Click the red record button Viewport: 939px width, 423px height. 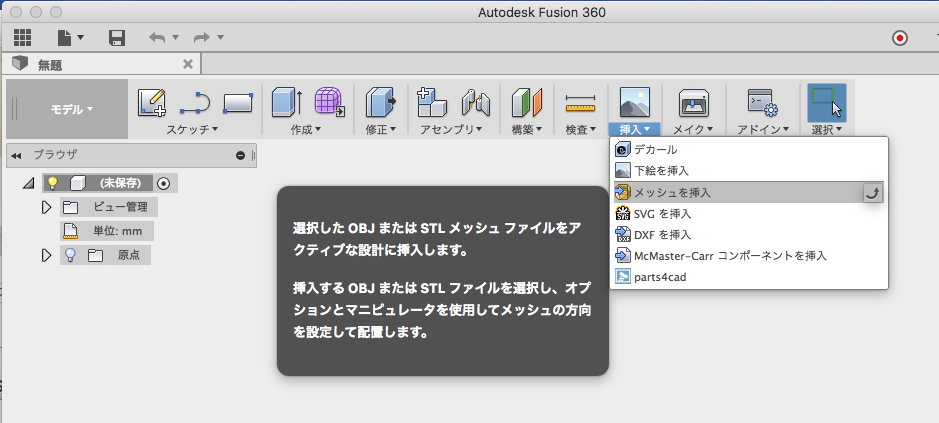(x=899, y=38)
